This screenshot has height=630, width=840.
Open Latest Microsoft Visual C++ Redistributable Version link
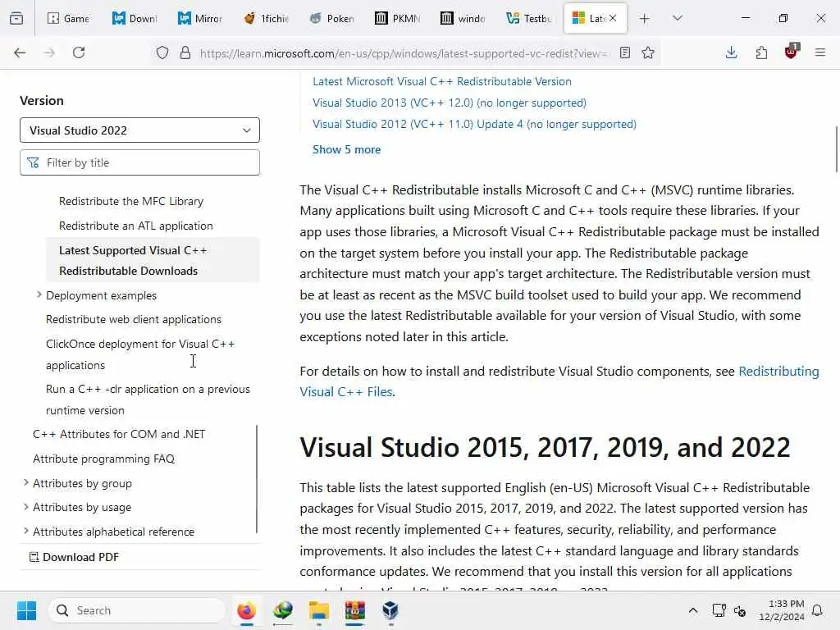click(442, 81)
